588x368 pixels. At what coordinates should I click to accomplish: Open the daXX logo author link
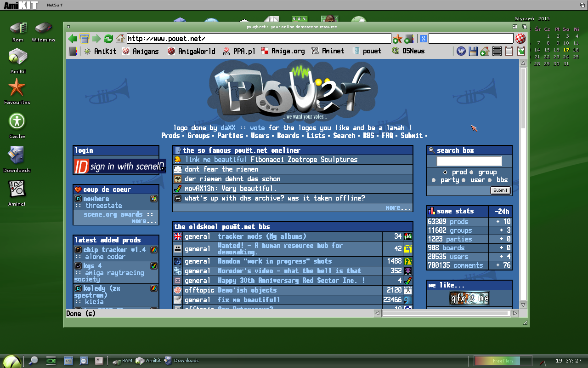[x=228, y=127]
